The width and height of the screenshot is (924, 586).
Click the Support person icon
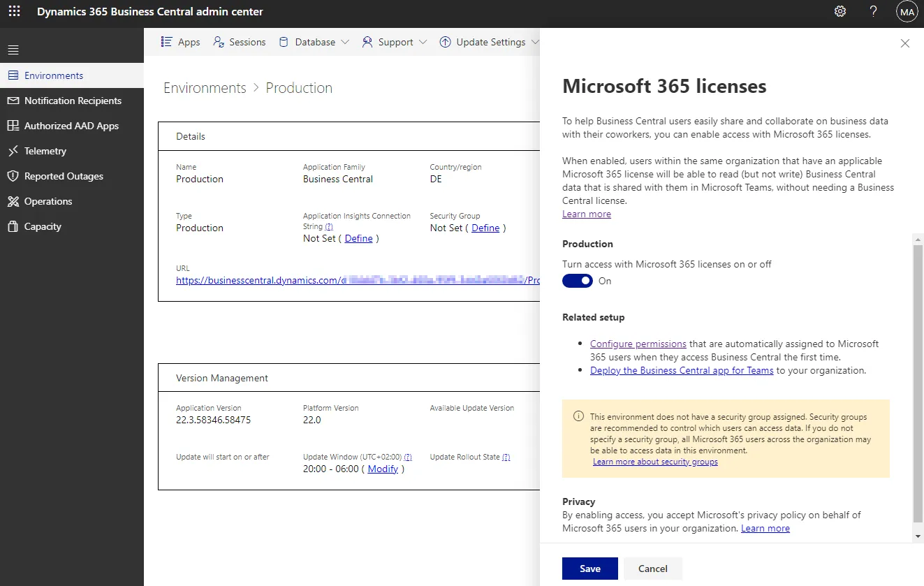pos(367,42)
